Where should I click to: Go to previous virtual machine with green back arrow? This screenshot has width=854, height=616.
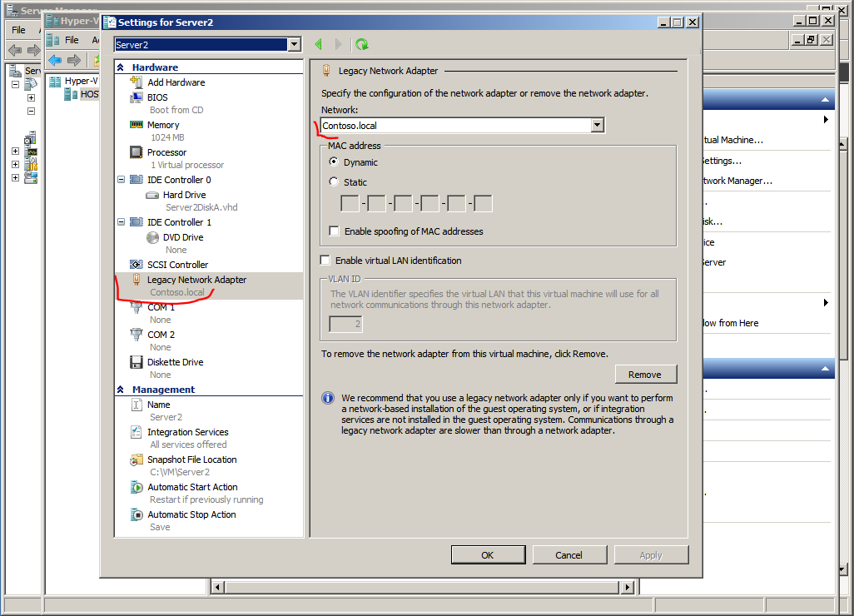(x=319, y=44)
